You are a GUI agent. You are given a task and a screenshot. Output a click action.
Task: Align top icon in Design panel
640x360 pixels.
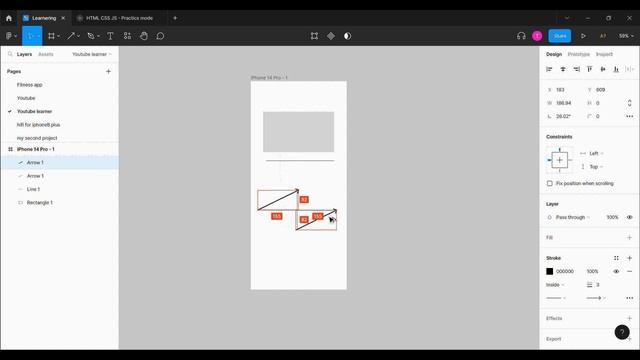589,69
